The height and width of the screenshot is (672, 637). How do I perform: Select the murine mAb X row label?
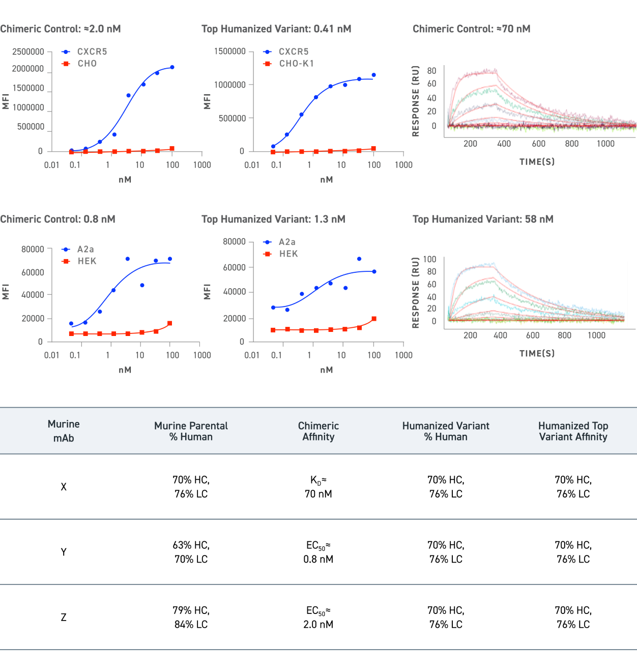click(x=64, y=487)
